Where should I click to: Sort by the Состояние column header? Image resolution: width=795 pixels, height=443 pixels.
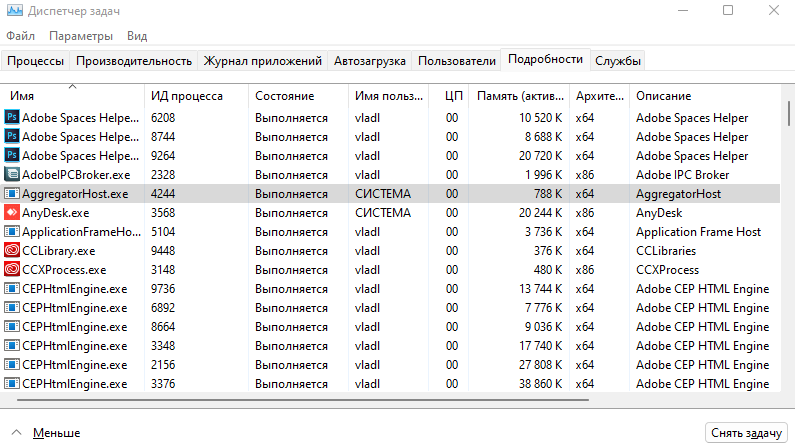pos(299,96)
